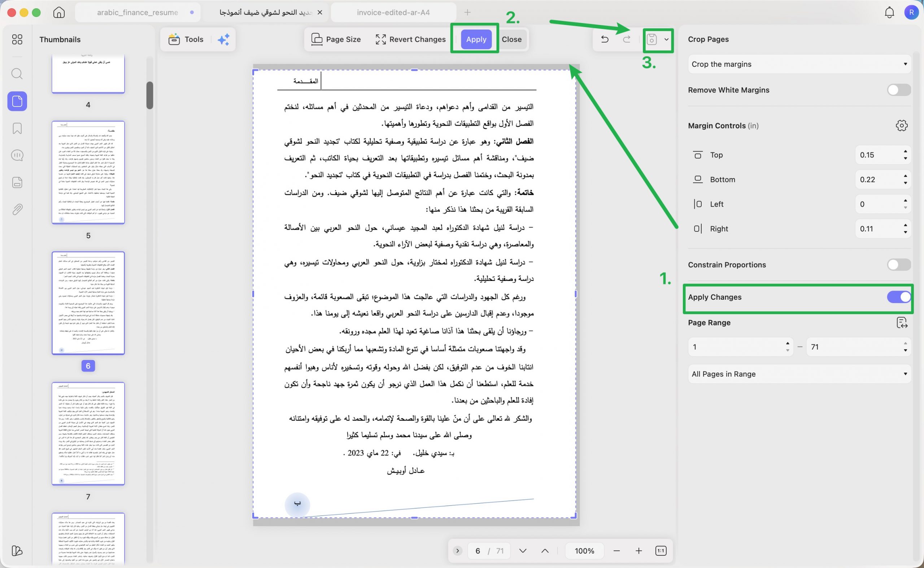Viewport: 924px width, 568px height.
Task: Switch to invoice-edited-ar-A4 tab
Action: click(x=393, y=12)
